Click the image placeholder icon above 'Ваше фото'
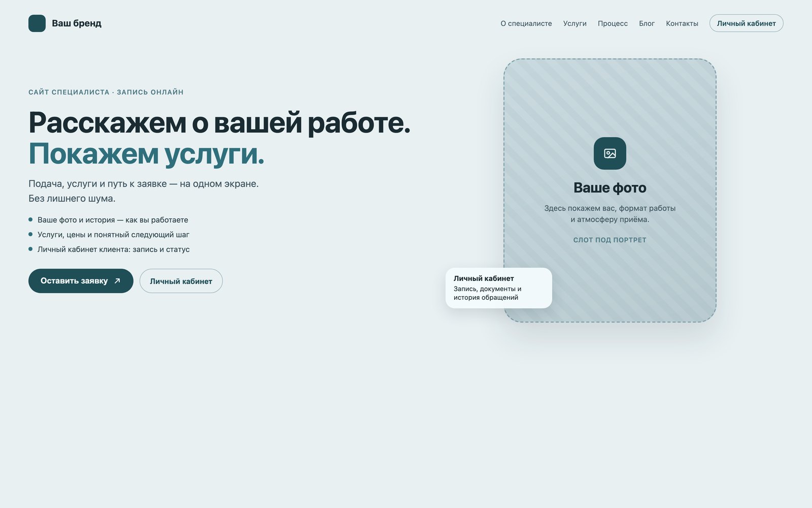The image size is (812, 508). pos(610,153)
